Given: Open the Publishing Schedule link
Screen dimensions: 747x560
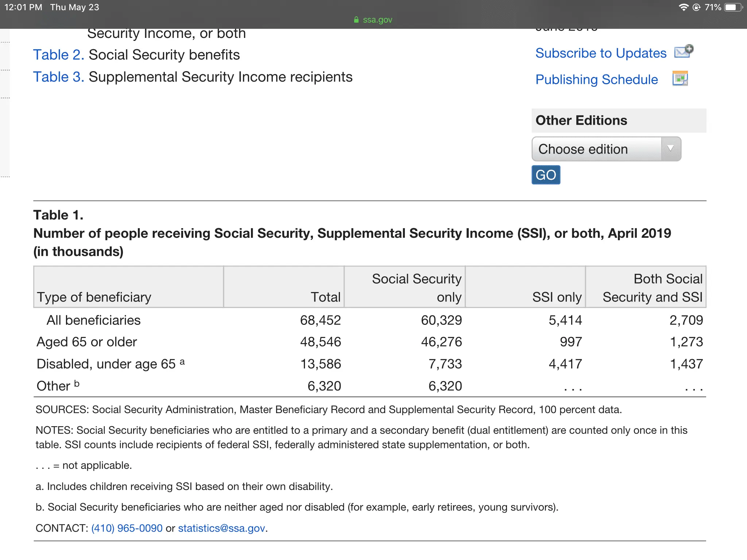Looking at the screenshot, I should coord(596,79).
